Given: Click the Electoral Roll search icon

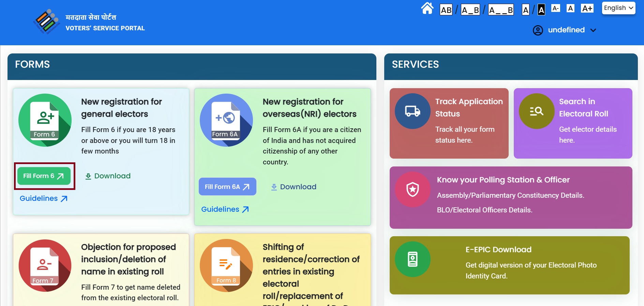Looking at the screenshot, I should click(536, 111).
